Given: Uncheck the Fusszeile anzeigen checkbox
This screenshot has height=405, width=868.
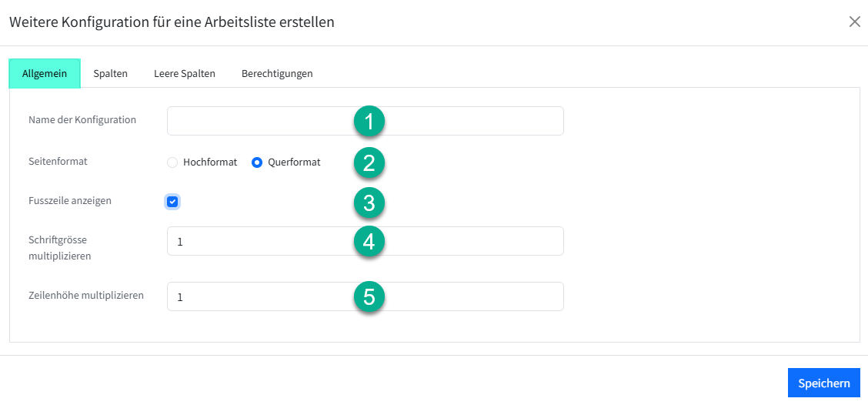Looking at the screenshot, I should [172, 202].
